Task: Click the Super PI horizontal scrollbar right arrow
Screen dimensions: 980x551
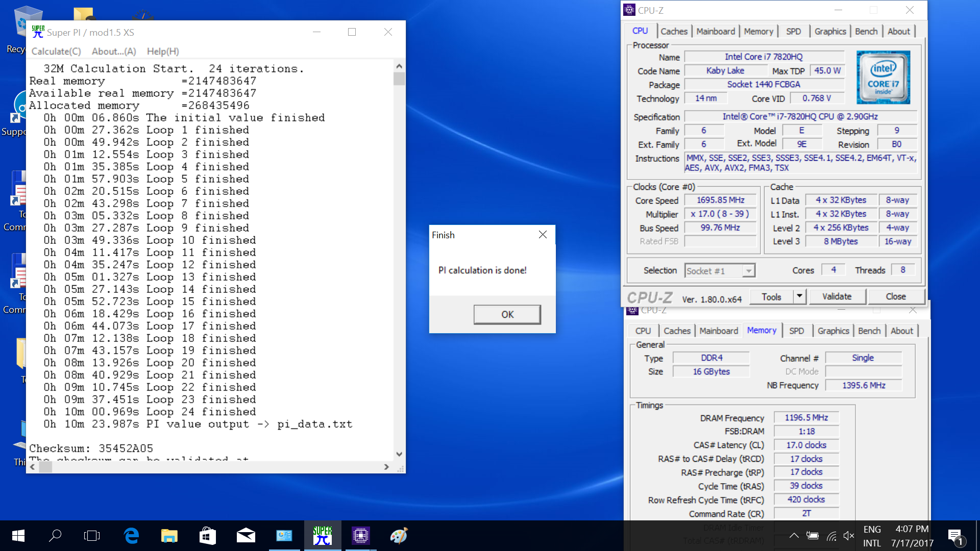Action: [386, 467]
